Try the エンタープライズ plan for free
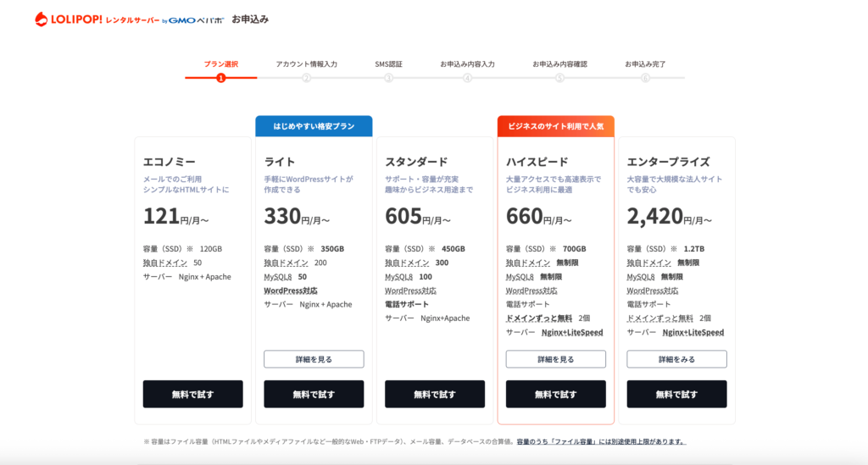 (x=676, y=394)
